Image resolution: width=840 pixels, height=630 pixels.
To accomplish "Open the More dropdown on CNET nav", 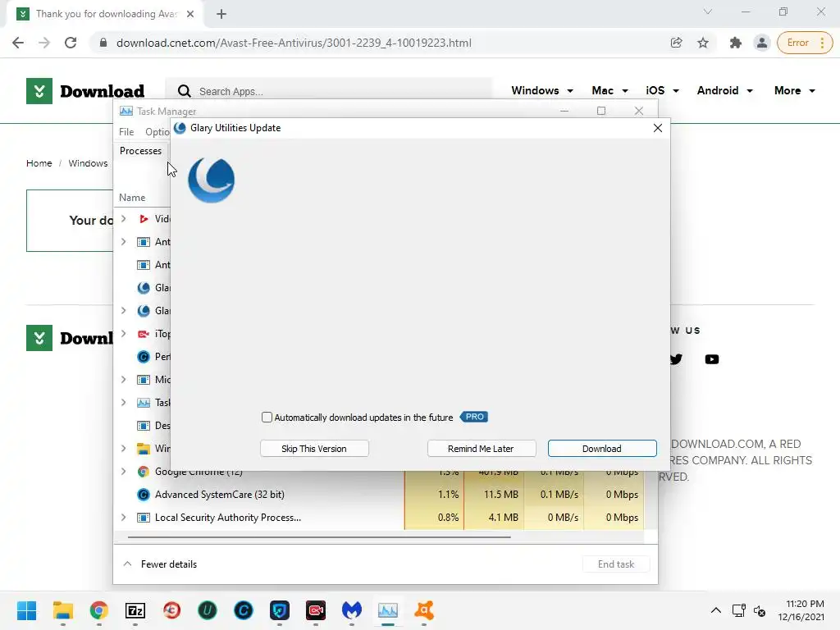I will 794,90.
